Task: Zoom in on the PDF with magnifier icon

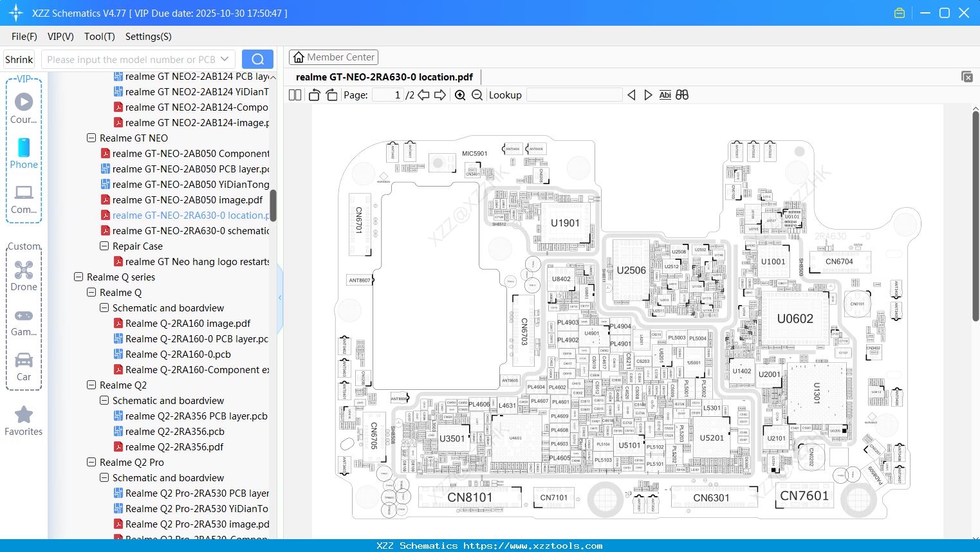Action: [x=459, y=95]
